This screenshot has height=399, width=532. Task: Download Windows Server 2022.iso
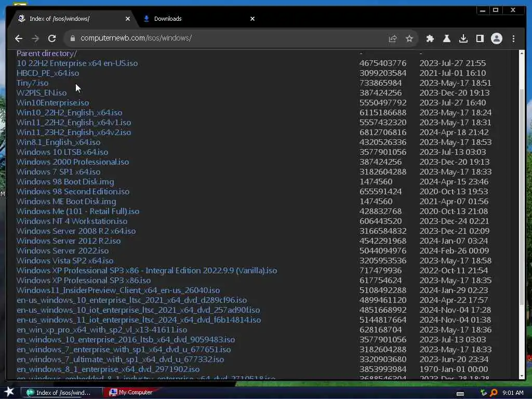click(x=62, y=250)
